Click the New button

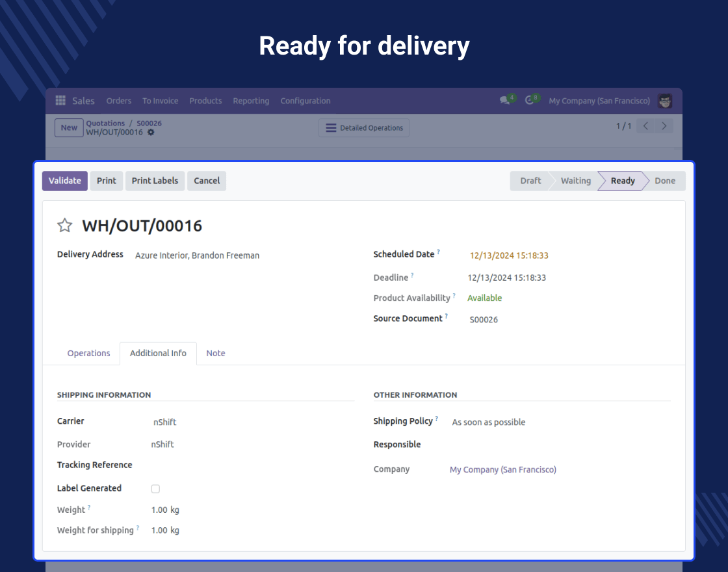coord(69,127)
